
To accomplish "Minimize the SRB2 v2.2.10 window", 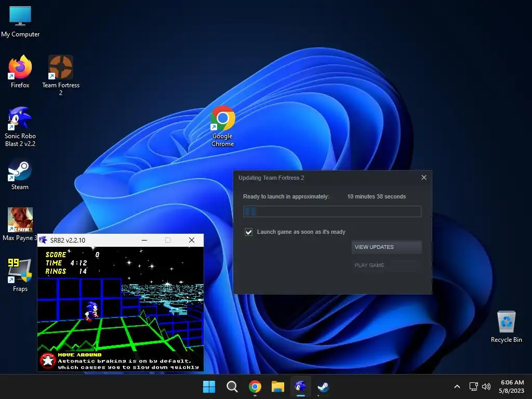I will click(x=144, y=240).
